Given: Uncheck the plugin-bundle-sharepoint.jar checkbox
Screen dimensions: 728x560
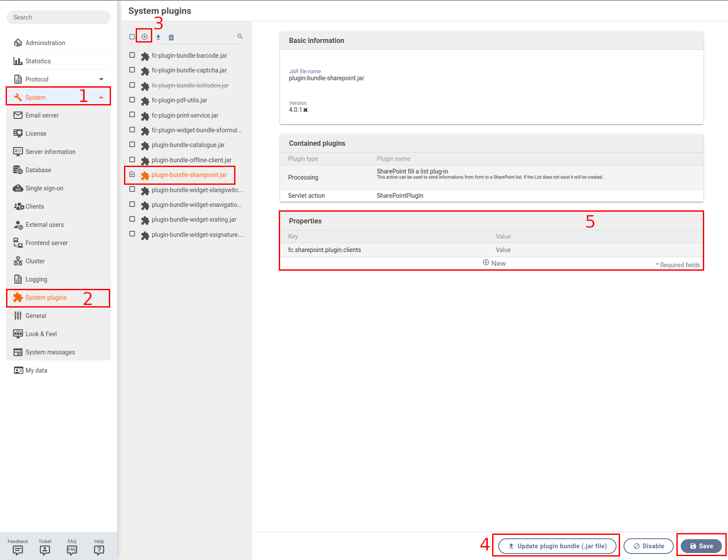Looking at the screenshot, I should coord(132,175).
